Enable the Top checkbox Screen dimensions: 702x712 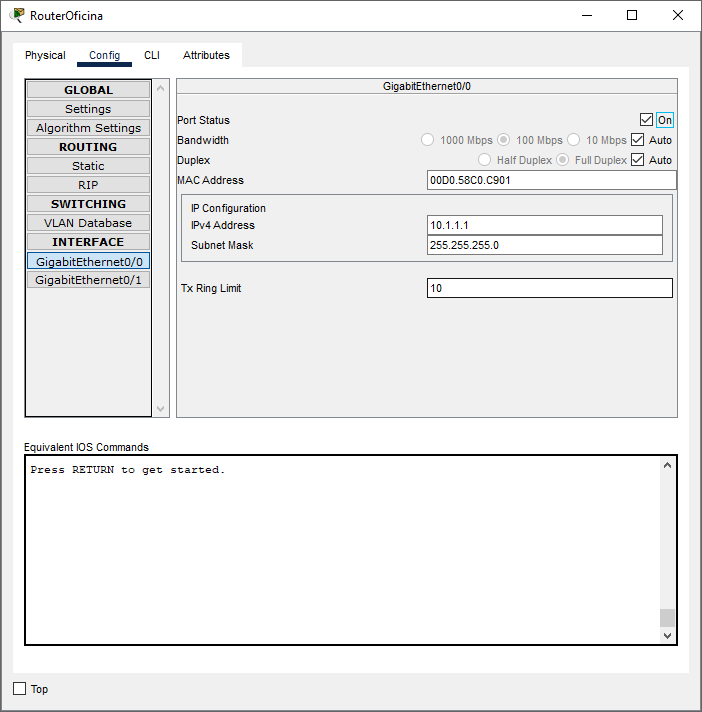[20, 689]
